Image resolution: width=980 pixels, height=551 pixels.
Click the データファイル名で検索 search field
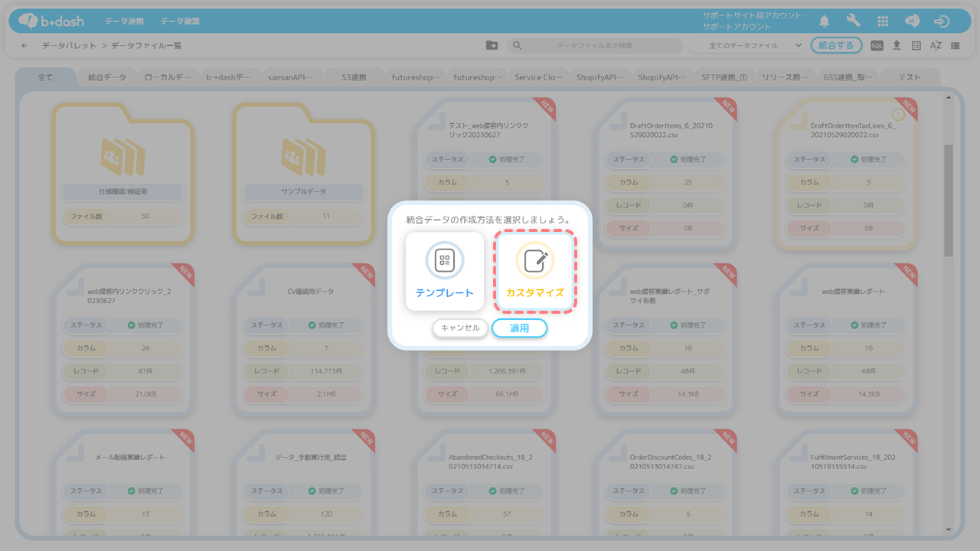pyautogui.click(x=594, y=46)
